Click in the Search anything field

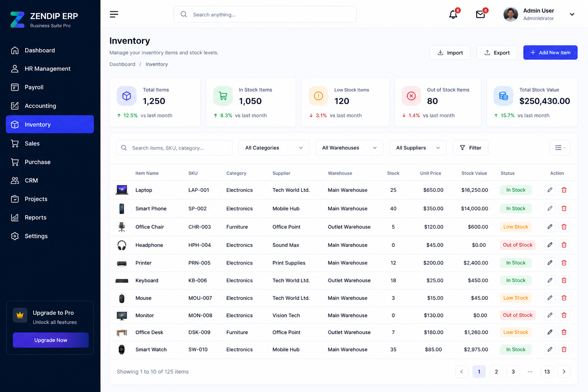(265, 14)
